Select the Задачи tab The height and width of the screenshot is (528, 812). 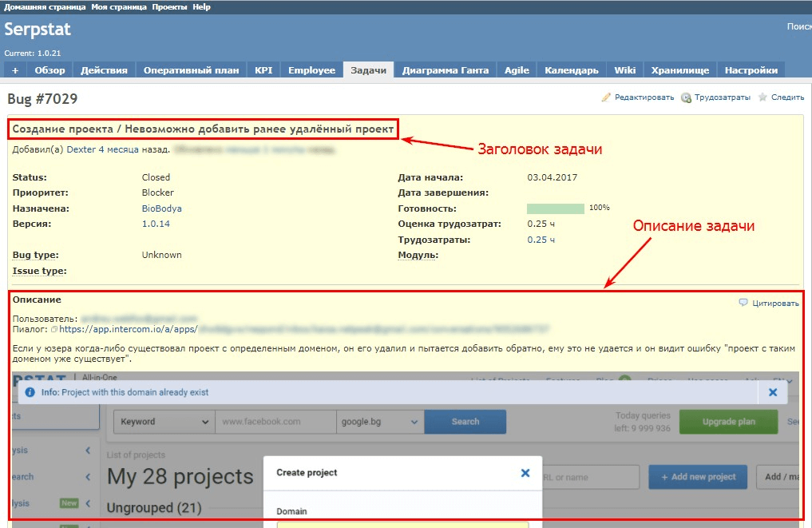point(368,70)
